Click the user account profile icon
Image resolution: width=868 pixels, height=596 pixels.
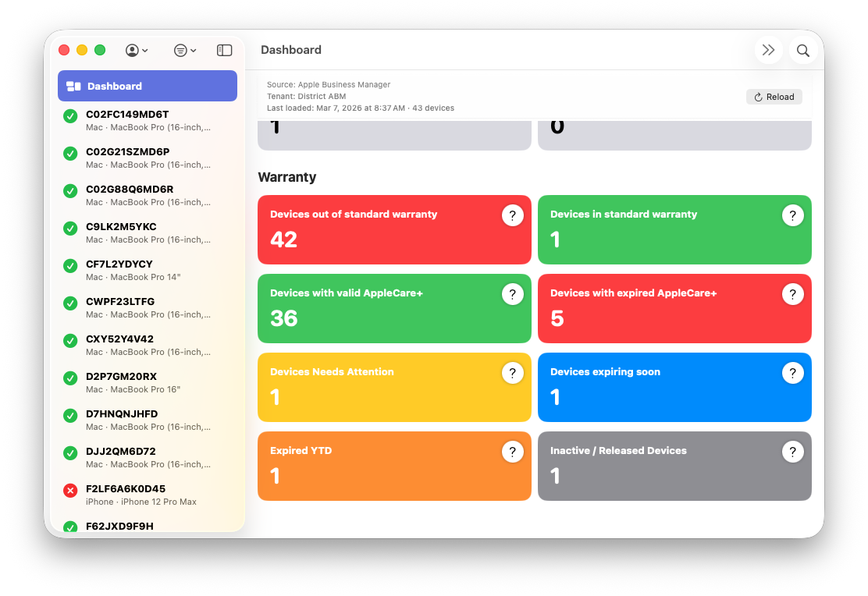(x=131, y=49)
